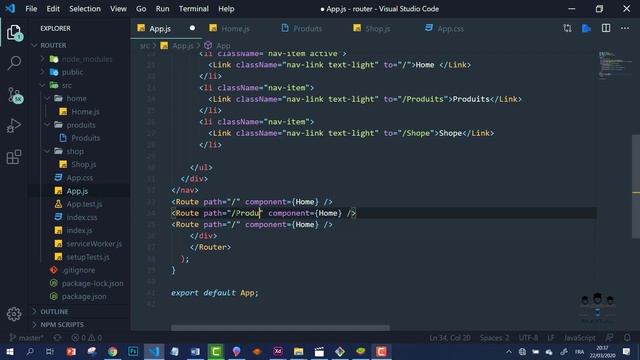
Task: Click the Synchronize Changes icon
Action: [57, 338]
